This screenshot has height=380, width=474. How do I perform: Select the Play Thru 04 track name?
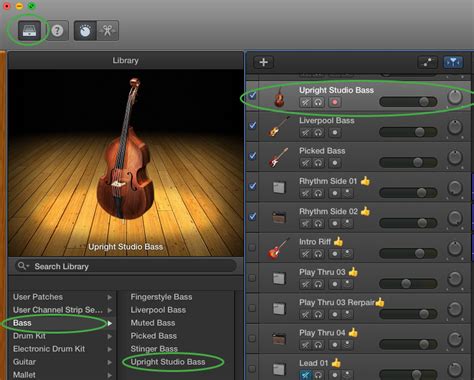[x=322, y=333]
